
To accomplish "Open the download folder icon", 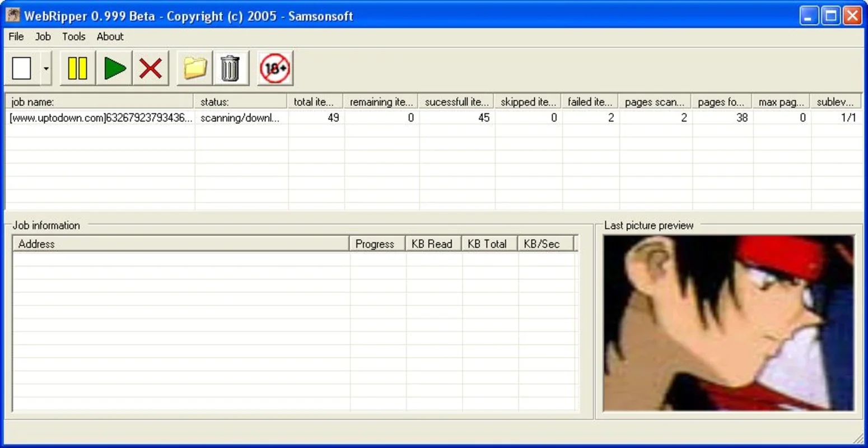I will tap(194, 68).
